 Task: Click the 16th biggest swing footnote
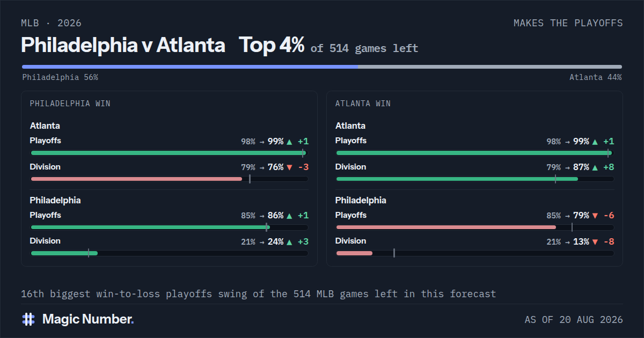pyautogui.click(x=259, y=294)
